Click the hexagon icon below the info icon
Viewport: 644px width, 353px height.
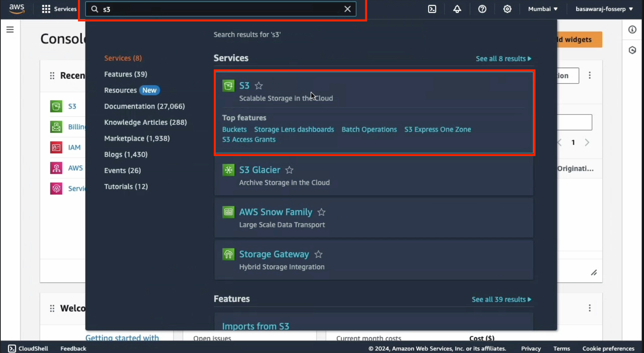632,50
